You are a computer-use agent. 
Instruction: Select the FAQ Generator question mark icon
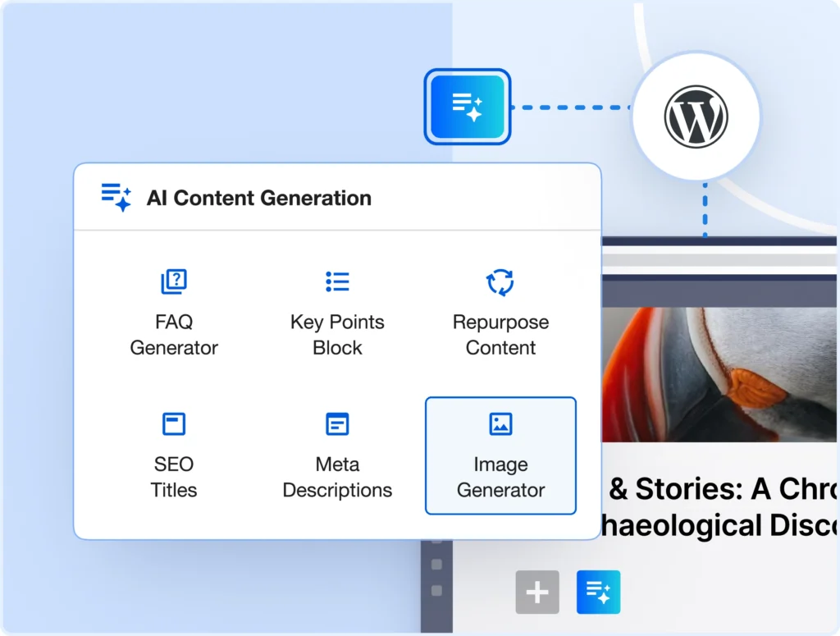point(174,281)
